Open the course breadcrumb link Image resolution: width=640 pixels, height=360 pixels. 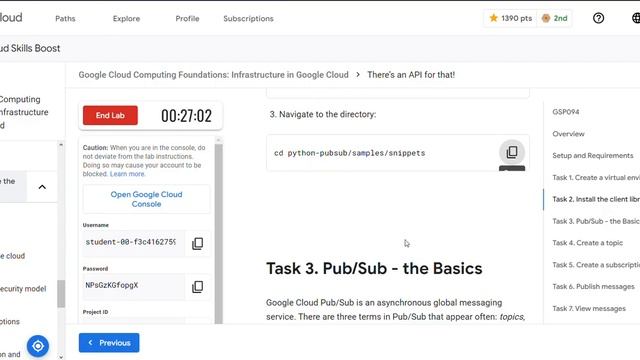pyautogui.click(x=213, y=75)
